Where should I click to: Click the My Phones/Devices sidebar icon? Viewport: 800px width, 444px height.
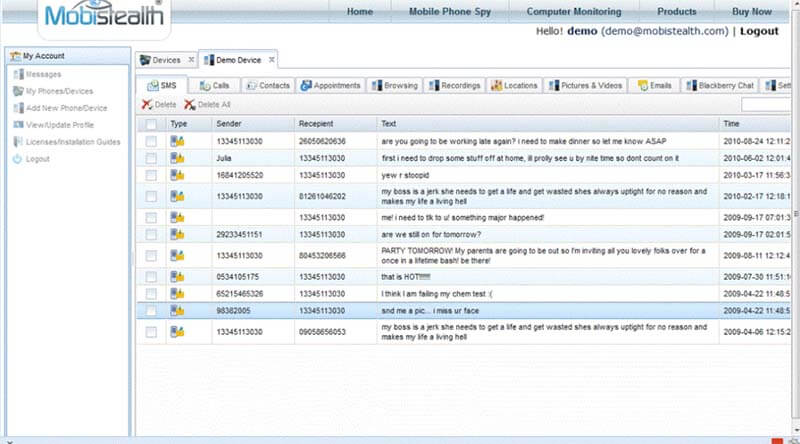click(18, 91)
